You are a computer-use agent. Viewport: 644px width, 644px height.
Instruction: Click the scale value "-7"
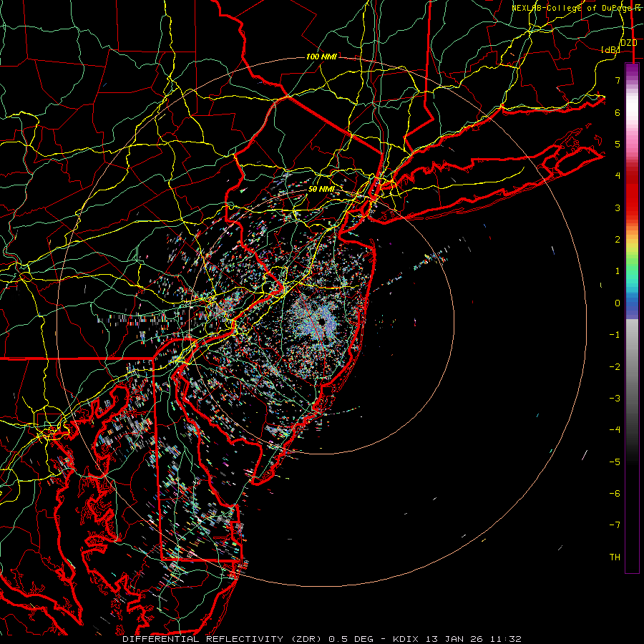[x=615, y=525]
